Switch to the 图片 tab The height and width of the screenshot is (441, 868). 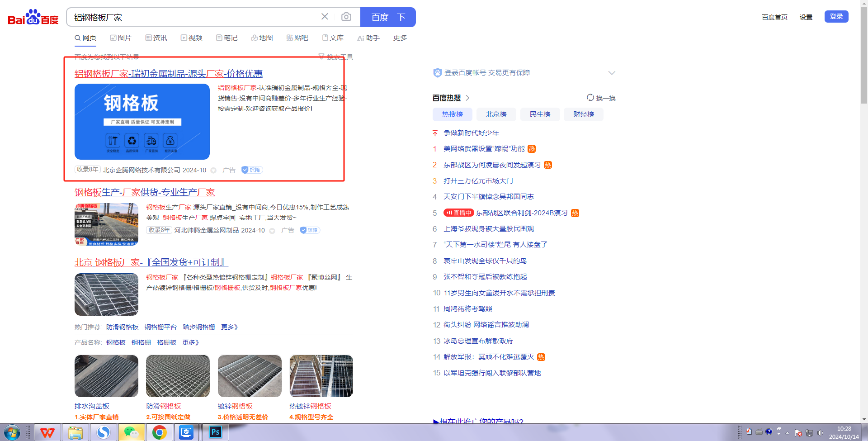(x=121, y=38)
